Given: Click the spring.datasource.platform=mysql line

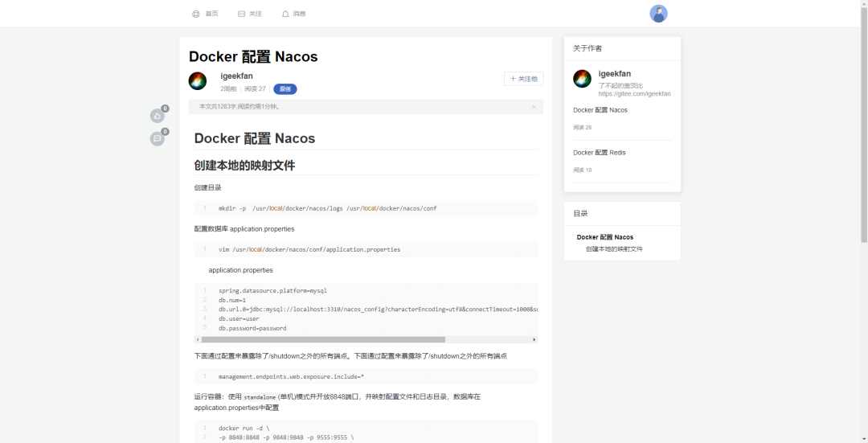Looking at the screenshot, I should point(272,291).
